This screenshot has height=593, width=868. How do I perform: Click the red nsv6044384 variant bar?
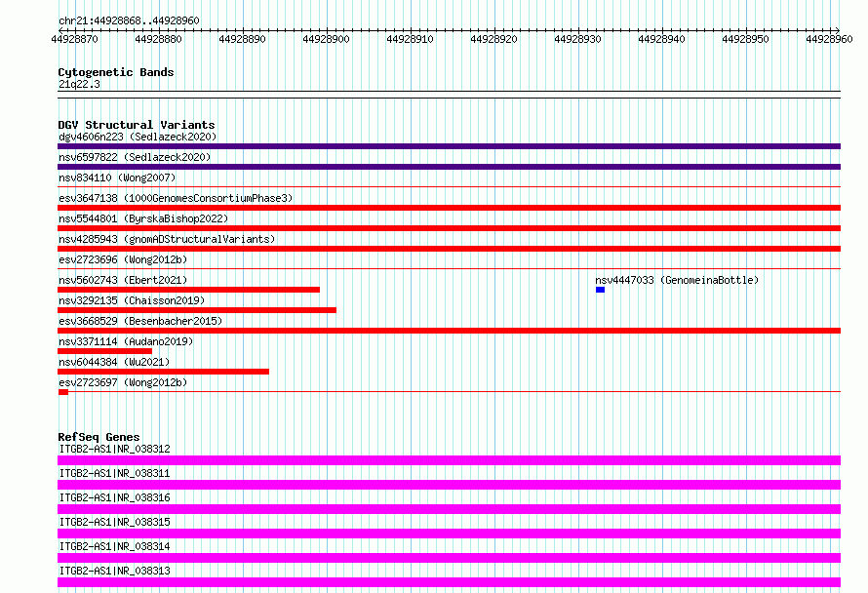(163, 372)
